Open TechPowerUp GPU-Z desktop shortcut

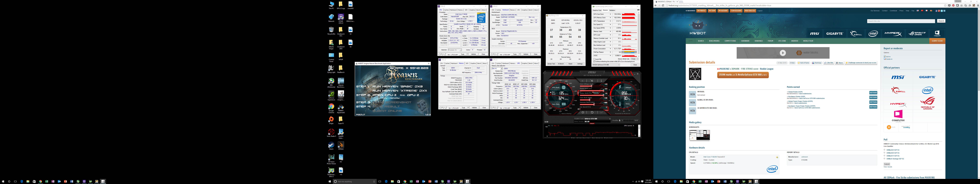(x=331, y=172)
